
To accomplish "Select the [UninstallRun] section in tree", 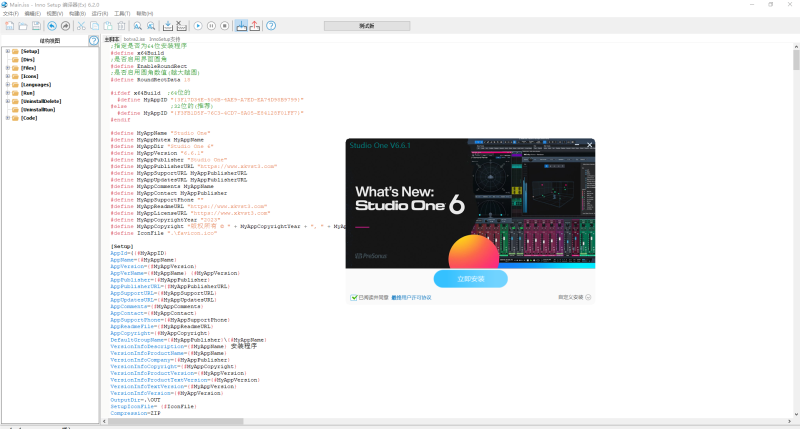I will [x=38, y=110].
